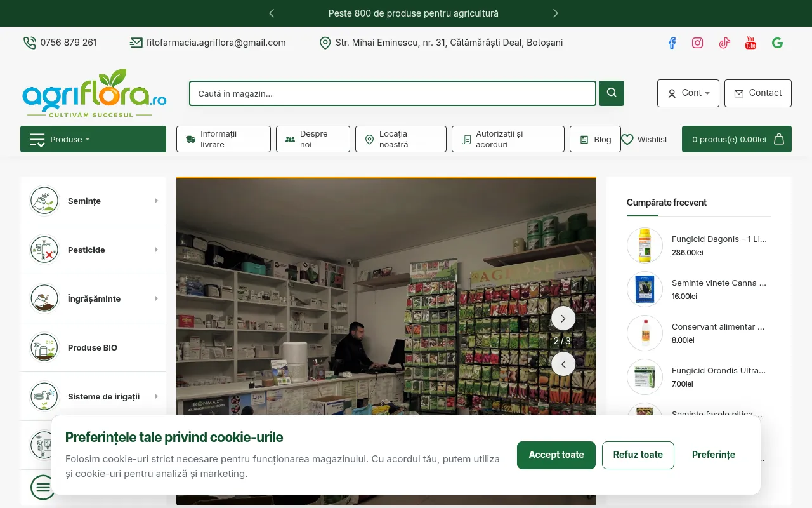Open the round hamburger menu icon
Viewport: 812px width, 508px height.
pyautogui.click(x=43, y=488)
